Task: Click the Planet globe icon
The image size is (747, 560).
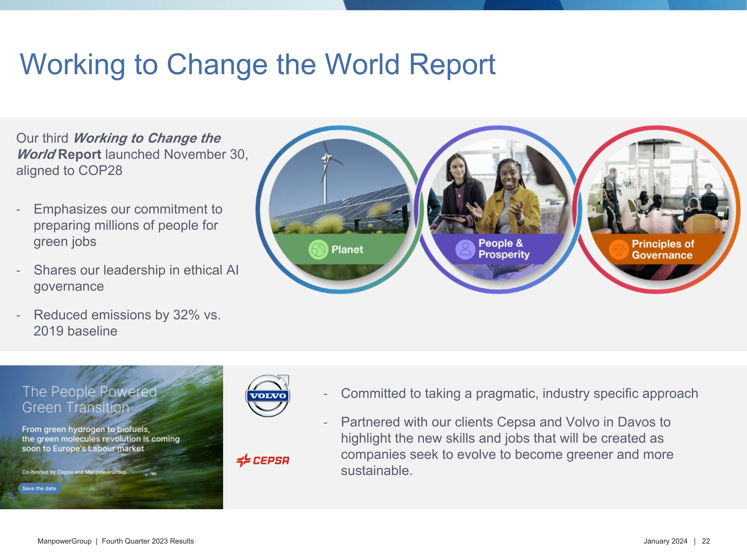Action: click(318, 249)
